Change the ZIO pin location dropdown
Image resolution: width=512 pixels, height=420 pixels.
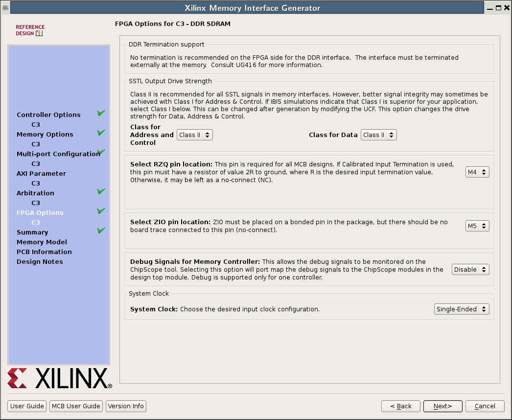click(x=477, y=226)
